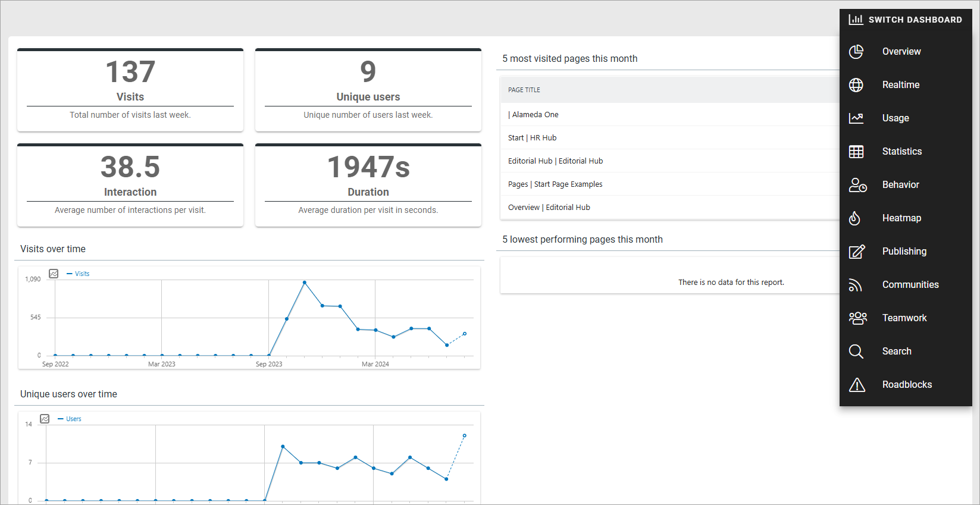
Task: Click the Heatmap flame icon
Action: coord(854,218)
